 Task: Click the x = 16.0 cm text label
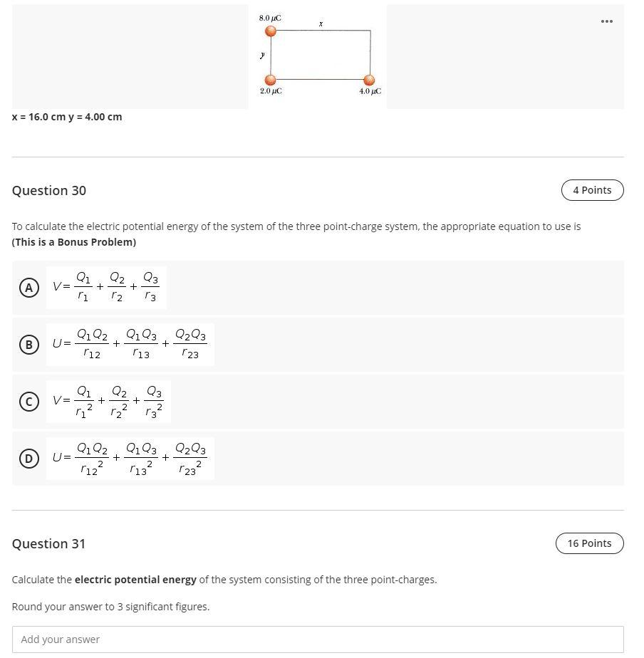[x=66, y=117]
